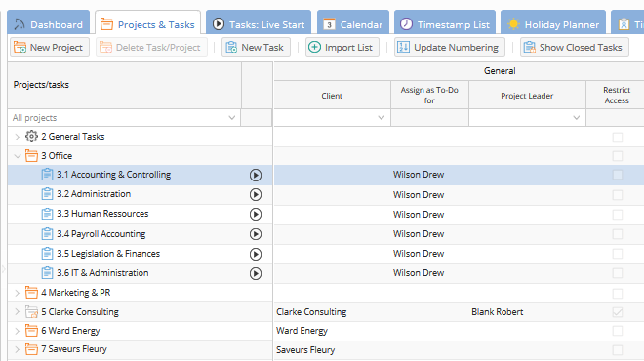Click task icon of 3.3 Human Ressources
644x361 pixels.
pos(47,214)
